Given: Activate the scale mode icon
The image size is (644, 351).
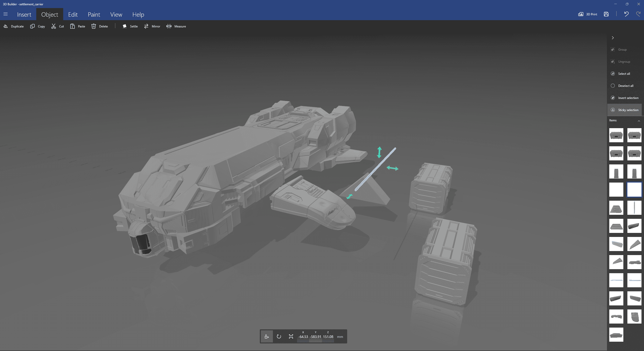Looking at the screenshot, I should tap(291, 336).
